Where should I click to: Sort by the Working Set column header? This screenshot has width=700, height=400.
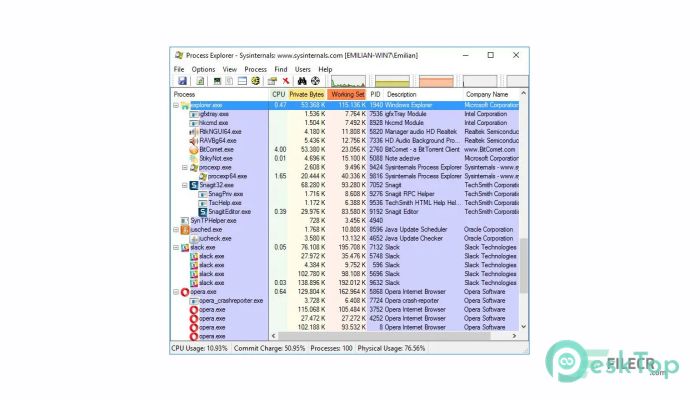(347, 94)
